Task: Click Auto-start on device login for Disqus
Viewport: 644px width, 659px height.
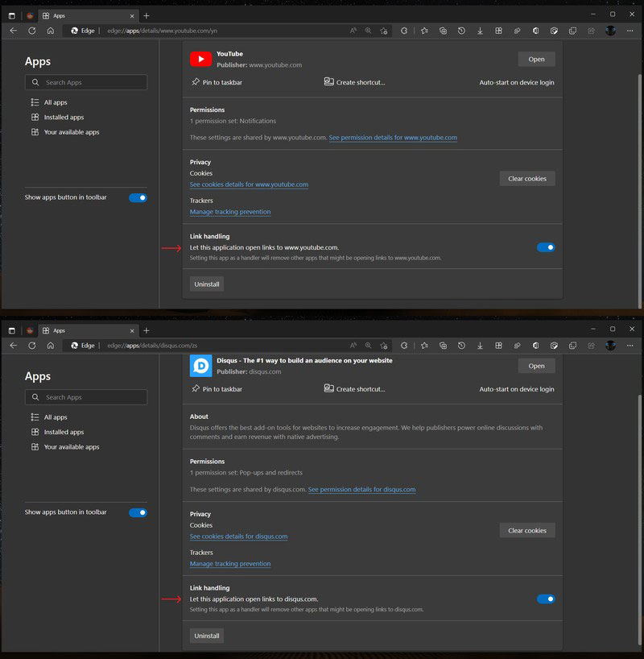Action: tap(517, 389)
